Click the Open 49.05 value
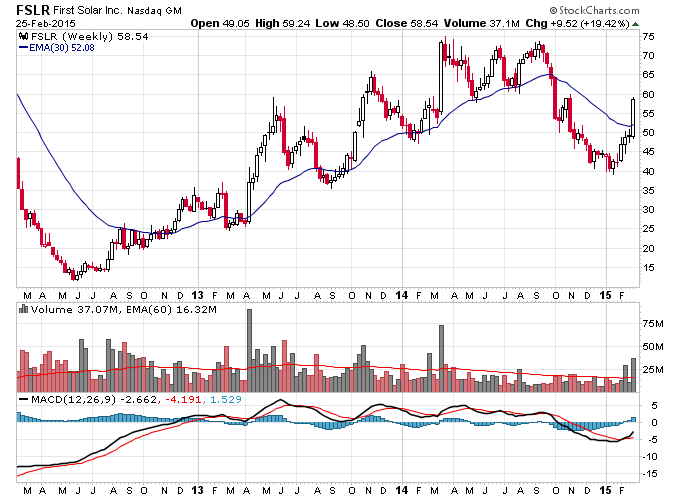This screenshot has width=680, height=500. [x=220, y=23]
